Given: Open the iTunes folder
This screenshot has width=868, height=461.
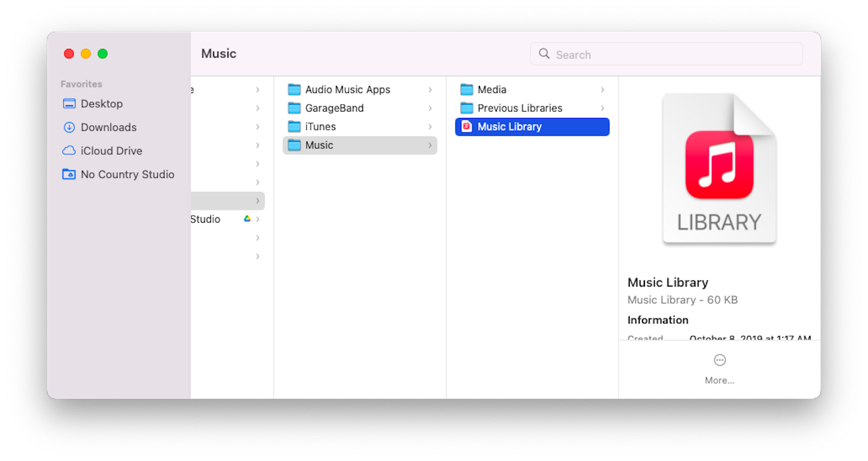Looking at the screenshot, I should click(320, 126).
